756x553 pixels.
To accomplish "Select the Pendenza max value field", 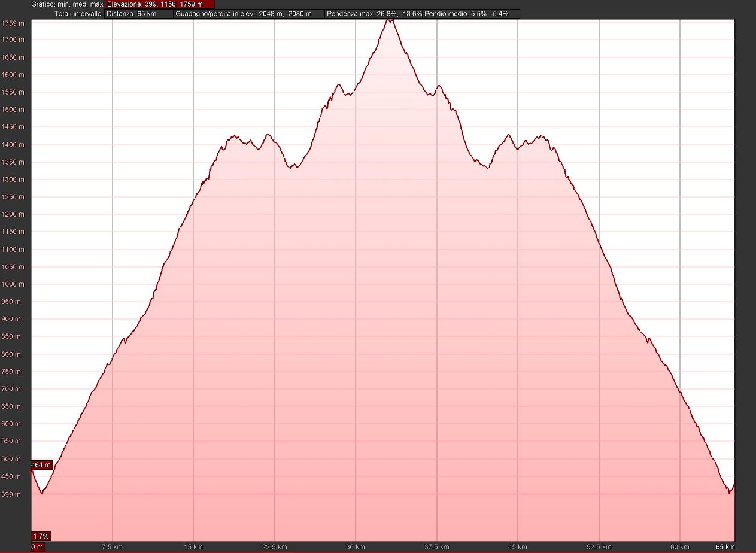I will (374, 13).
